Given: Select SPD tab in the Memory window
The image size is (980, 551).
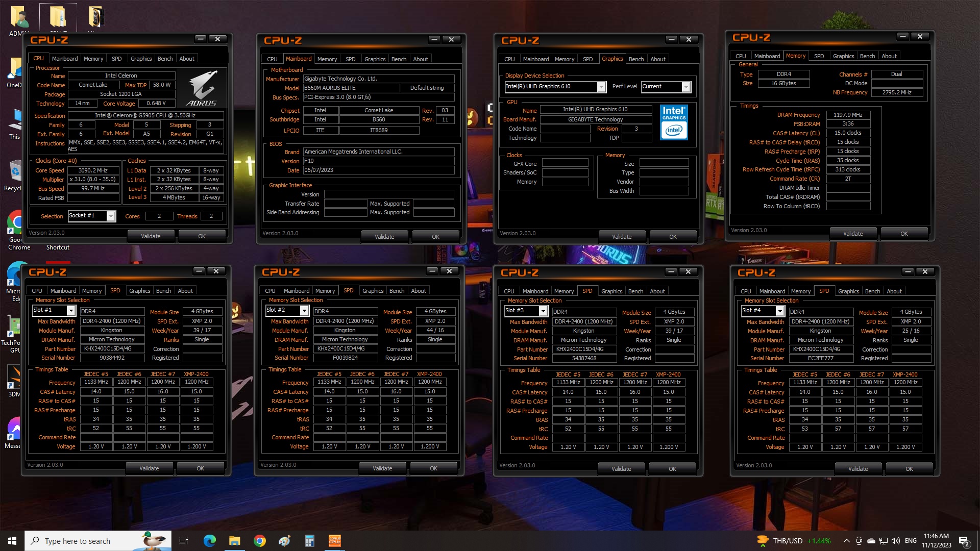Looking at the screenshot, I should tap(819, 56).
